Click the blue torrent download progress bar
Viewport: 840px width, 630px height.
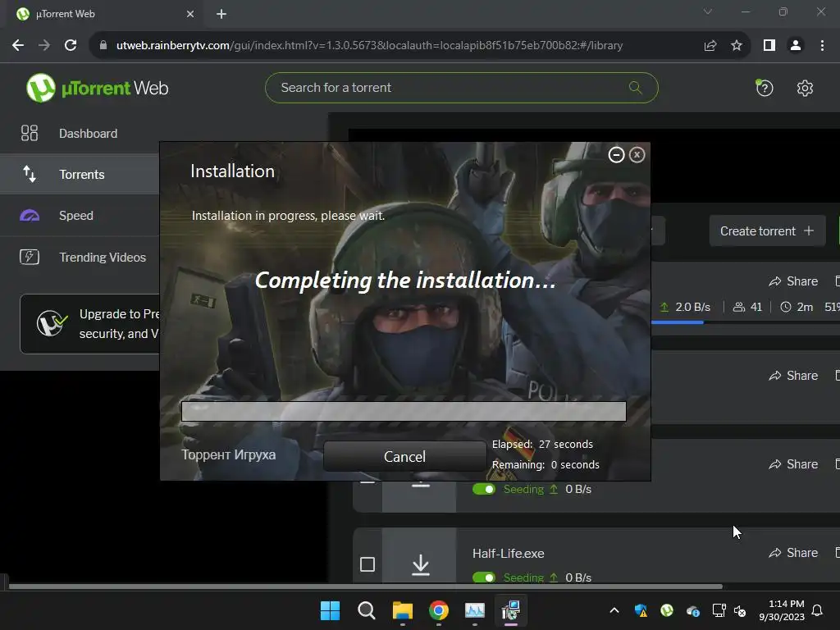pos(677,322)
